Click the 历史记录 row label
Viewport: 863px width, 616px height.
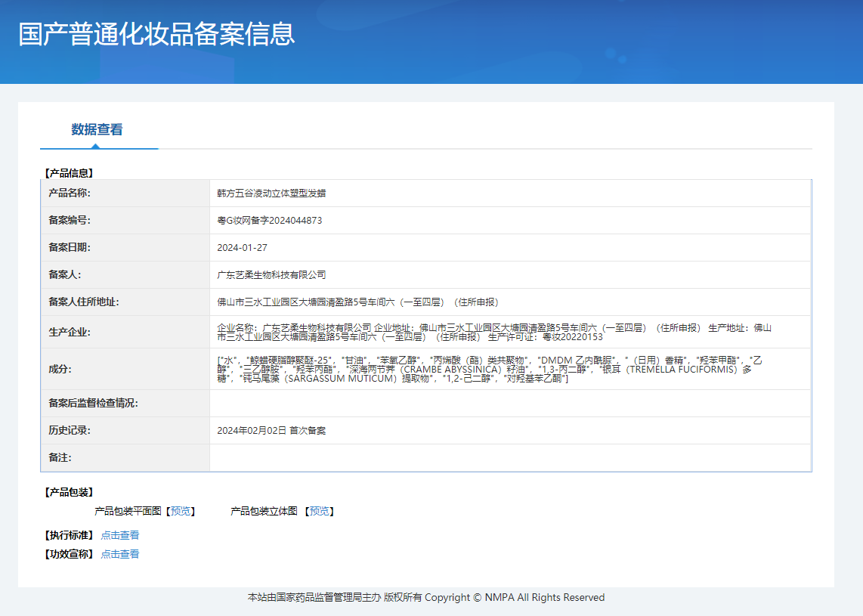(70, 431)
